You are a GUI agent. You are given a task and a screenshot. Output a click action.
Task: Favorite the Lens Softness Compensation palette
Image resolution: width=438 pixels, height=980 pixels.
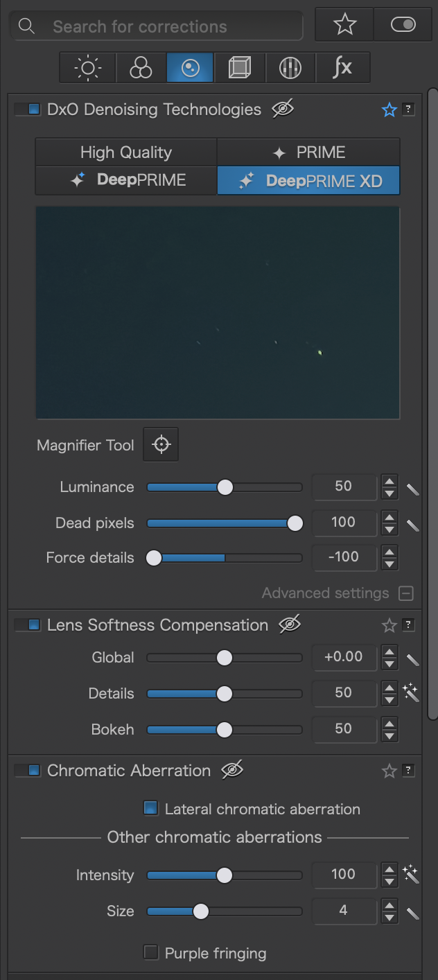[x=389, y=625]
